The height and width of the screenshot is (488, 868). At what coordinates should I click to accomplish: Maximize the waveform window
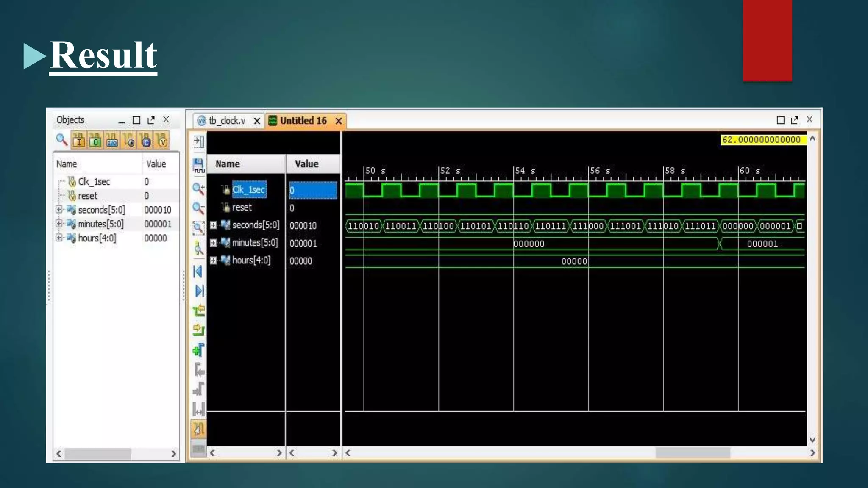point(780,120)
